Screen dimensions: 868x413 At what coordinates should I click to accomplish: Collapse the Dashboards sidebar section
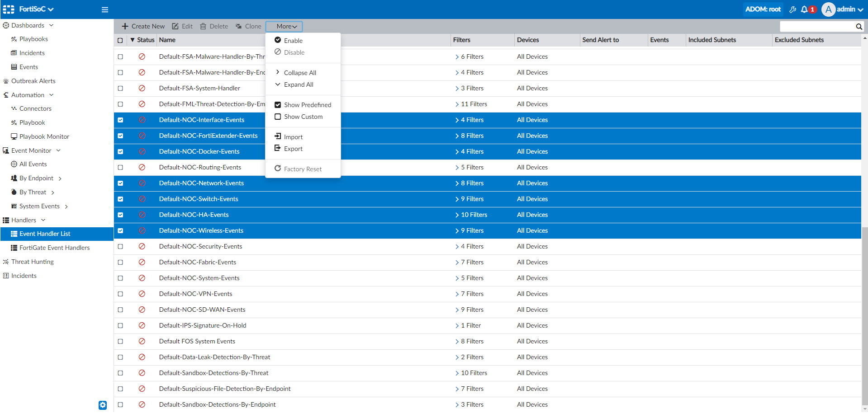coord(52,25)
